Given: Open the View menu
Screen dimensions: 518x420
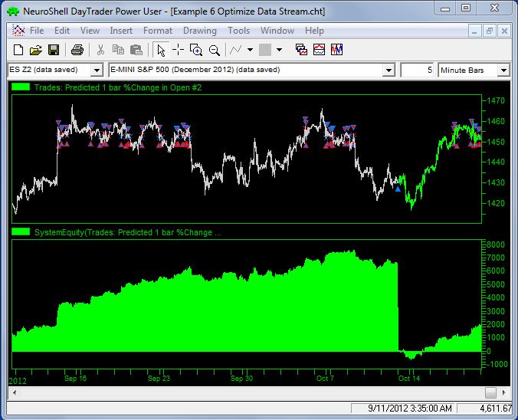Looking at the screenshot, I should click(90, 31).
